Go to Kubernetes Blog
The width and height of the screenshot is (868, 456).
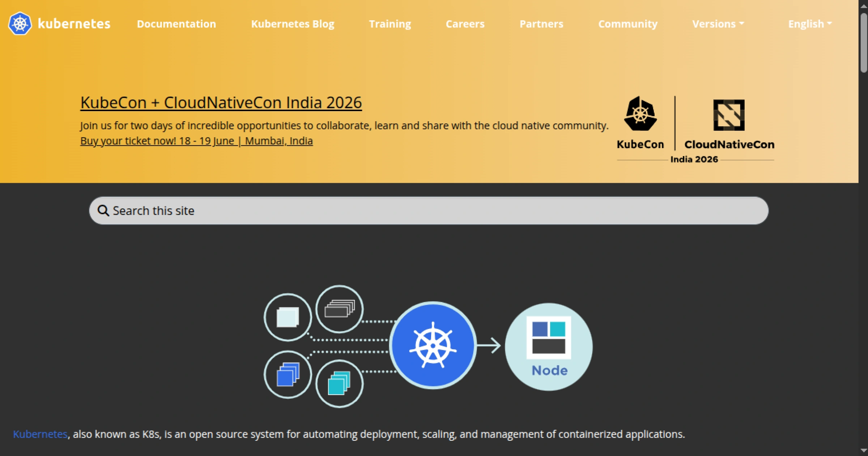(x=293, y=24)
